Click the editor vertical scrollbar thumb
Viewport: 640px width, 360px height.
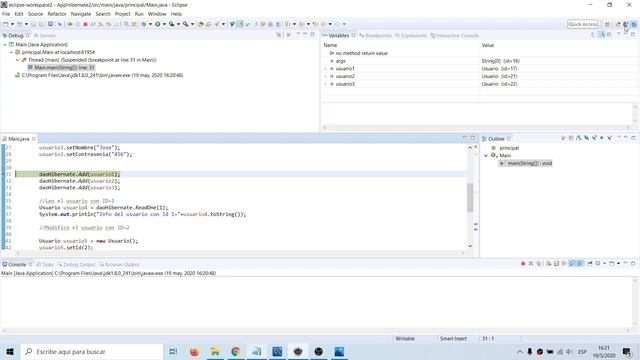click(470, 198)
